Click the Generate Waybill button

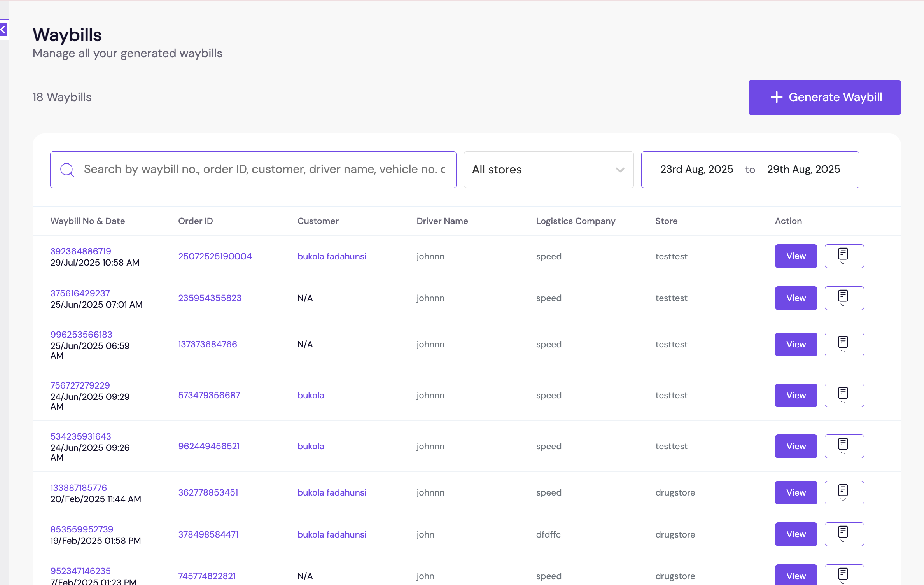(824, 97)
